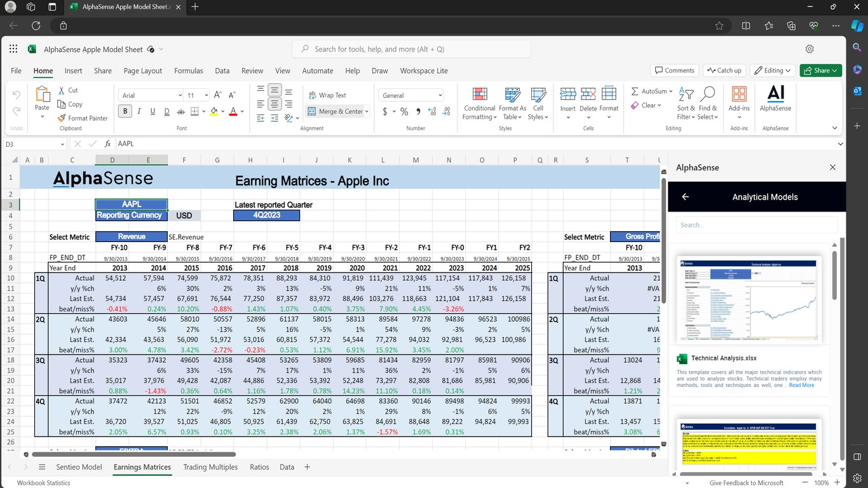Follow the Read More link for Technical Analysis
The height and width of the screenshot is (488, 868).
(x=801, y=385)
